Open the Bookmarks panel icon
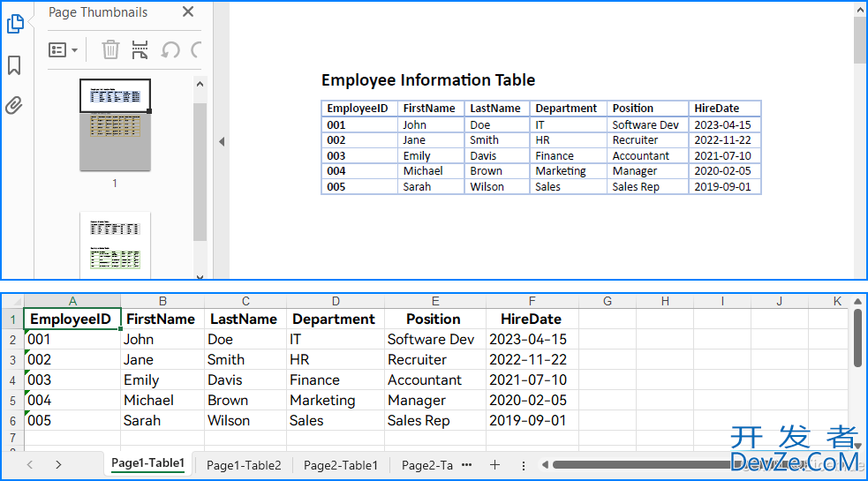Image resolution: width=868 pixels, height=481 pixels. click(14, 65)
